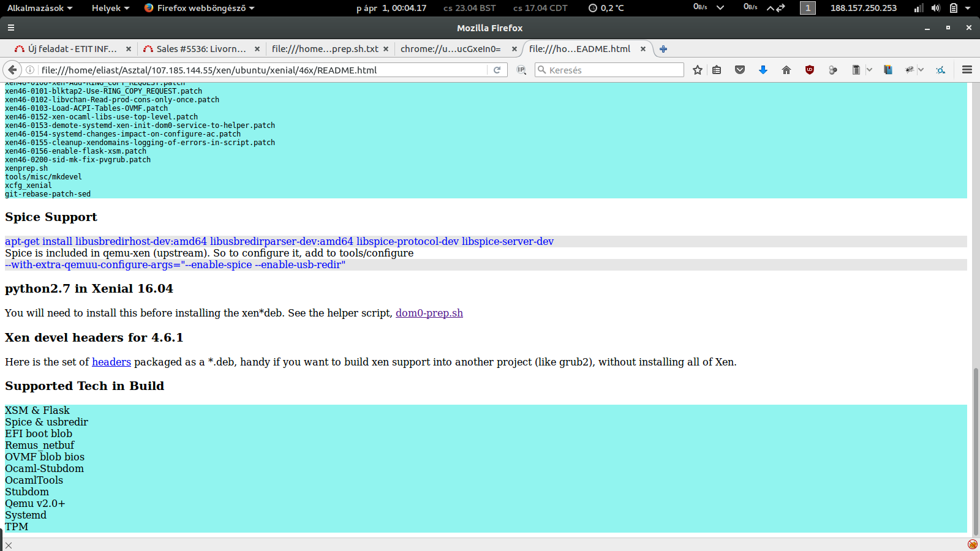
Task: Reload the current page
Action: click(x=497, y=70)
